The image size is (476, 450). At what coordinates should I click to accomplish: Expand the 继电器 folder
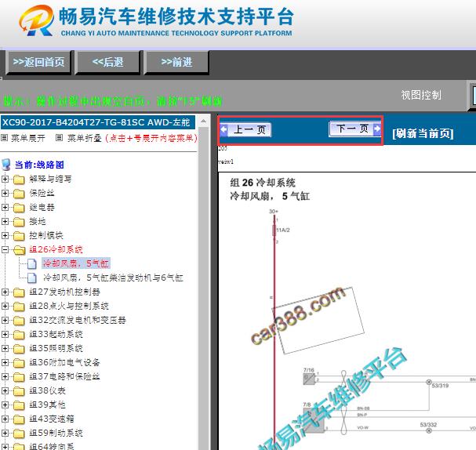5,207
